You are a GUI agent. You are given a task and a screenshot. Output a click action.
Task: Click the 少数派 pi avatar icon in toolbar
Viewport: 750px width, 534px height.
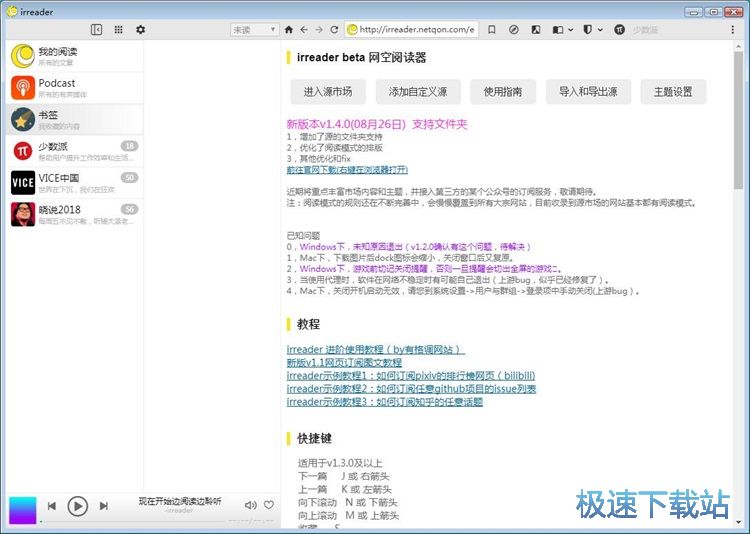tap(620, 30)
